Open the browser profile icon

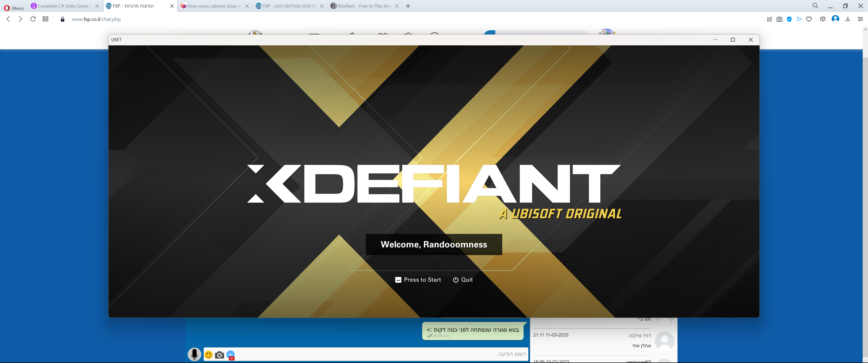pyautogui.click(x=835, y=19)
